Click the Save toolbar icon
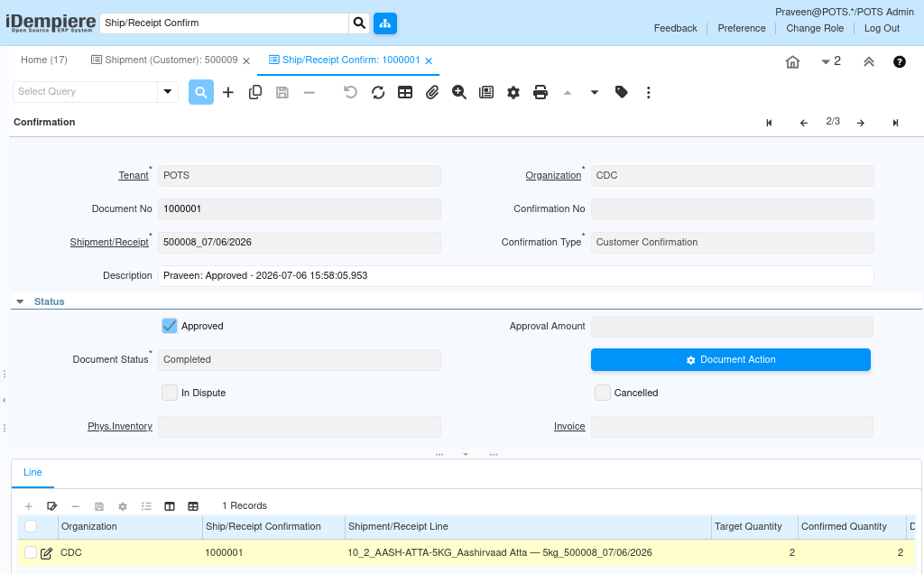This screenshot has height=574, width=924. pos(282,93)
